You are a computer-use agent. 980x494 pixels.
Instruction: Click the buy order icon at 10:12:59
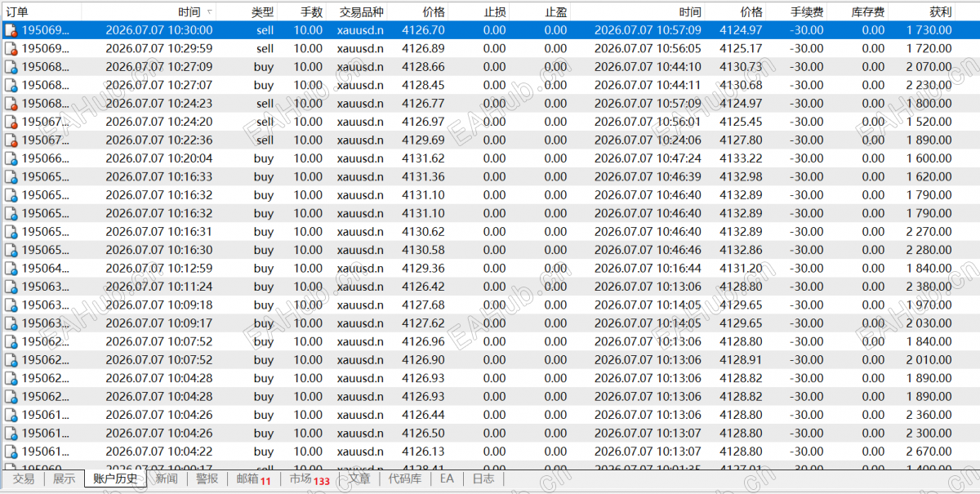pos(11,268)
